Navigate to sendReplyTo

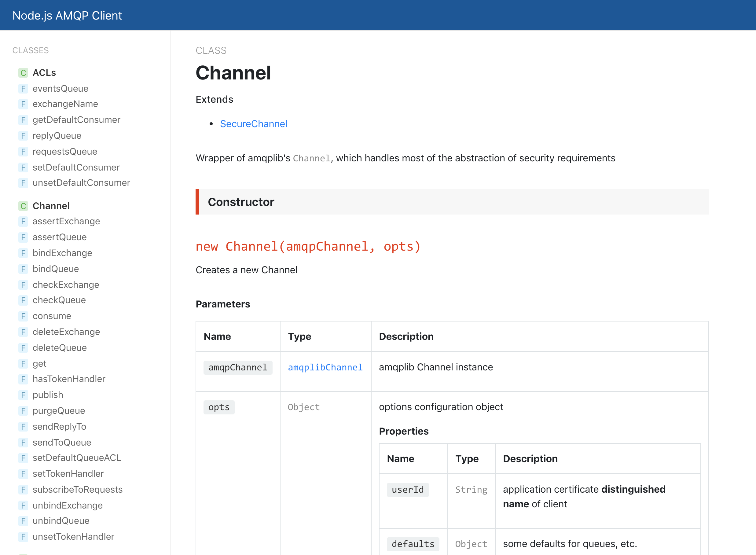tap(60, 427)
